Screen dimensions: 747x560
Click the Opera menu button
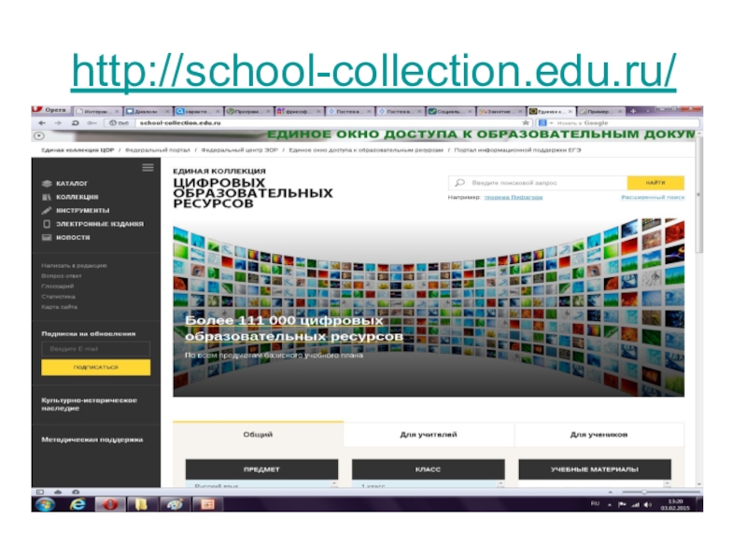pyautogui.click(x=51, y=110)
